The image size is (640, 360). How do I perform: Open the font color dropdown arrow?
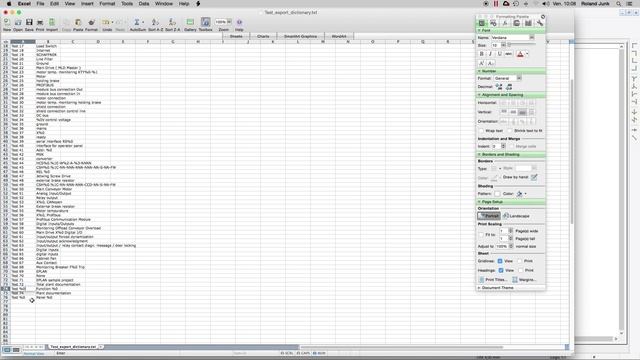click(x=527, y=54)
